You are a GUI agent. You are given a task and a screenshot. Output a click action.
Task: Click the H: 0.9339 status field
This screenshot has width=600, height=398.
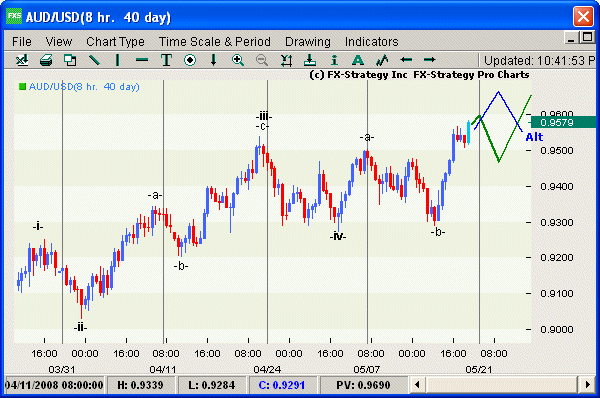click(x=140, y=385)
